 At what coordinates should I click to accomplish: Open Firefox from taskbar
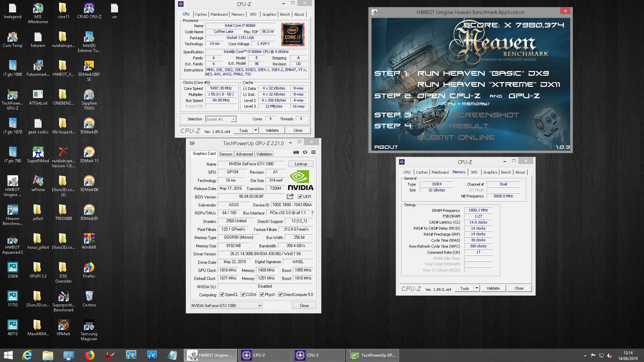tap(90, 355)
